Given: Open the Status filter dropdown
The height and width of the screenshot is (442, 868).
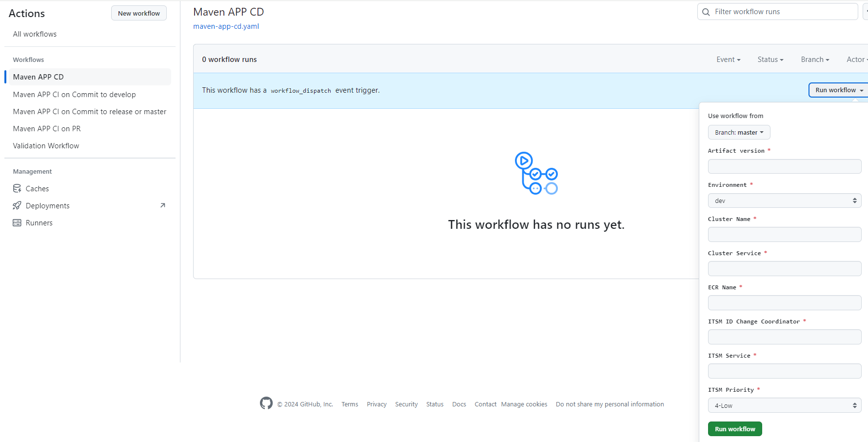Looking at the screenshot, I should 770,60.
